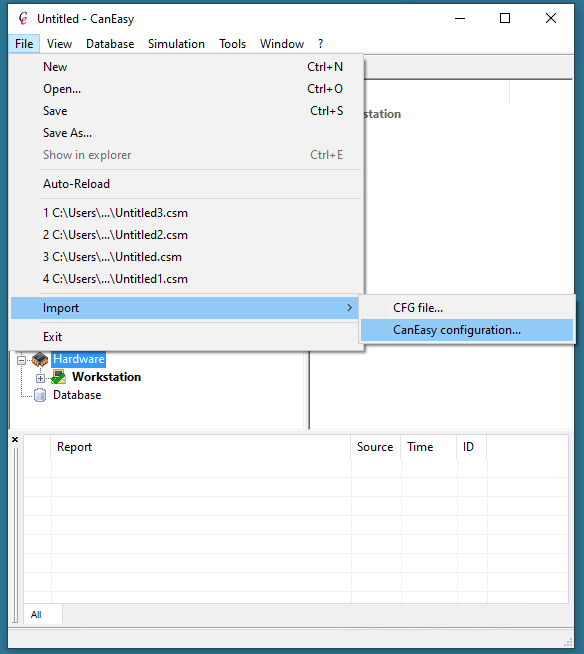Close the CanEasy window
The image size is (584, 654).
[551, 18]
